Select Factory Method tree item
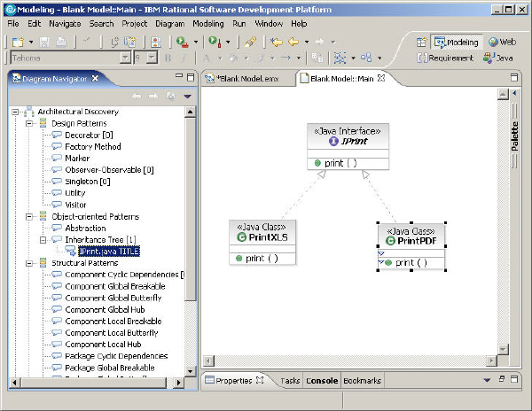 point(92,147)
